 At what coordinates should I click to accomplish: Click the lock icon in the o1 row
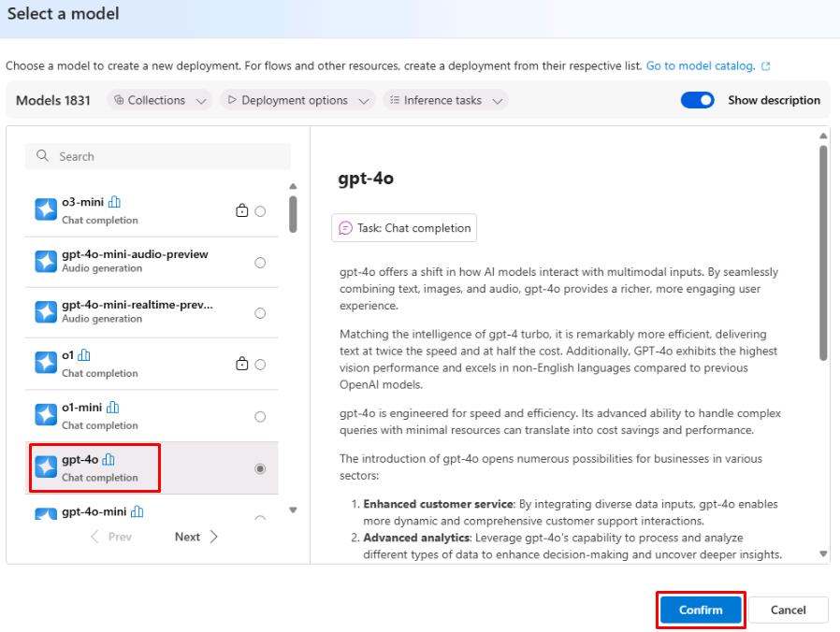click(242, 364)
